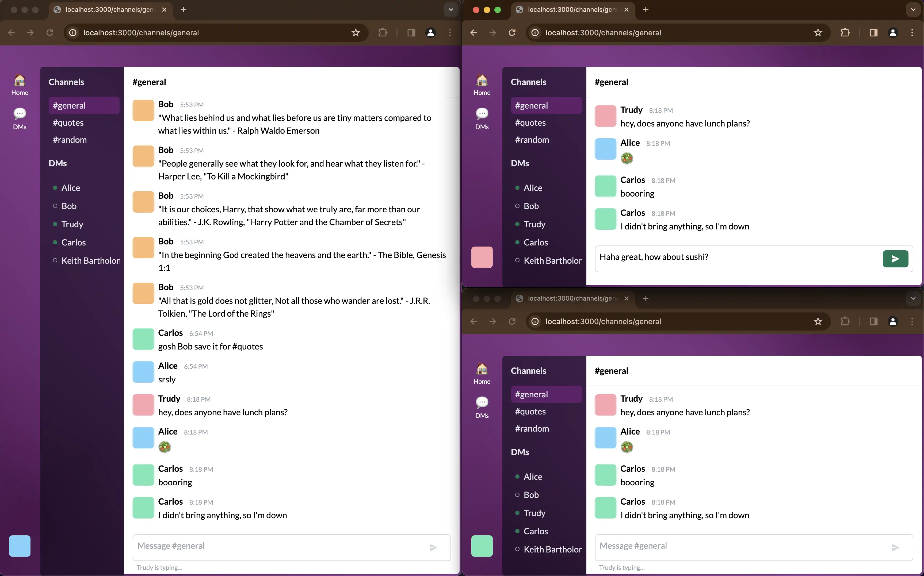The height and width of the screenshot is (576, 924).
Task: Open Home icon in bottom-right window sidebar
Action: coord(482,373)
